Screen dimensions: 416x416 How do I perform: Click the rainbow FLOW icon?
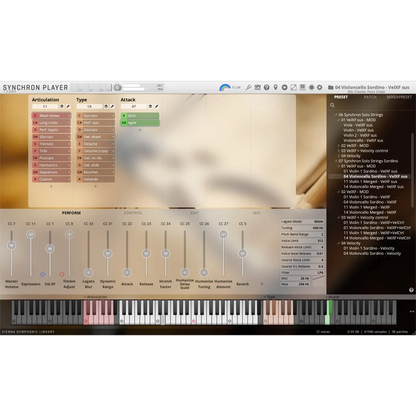225,88
